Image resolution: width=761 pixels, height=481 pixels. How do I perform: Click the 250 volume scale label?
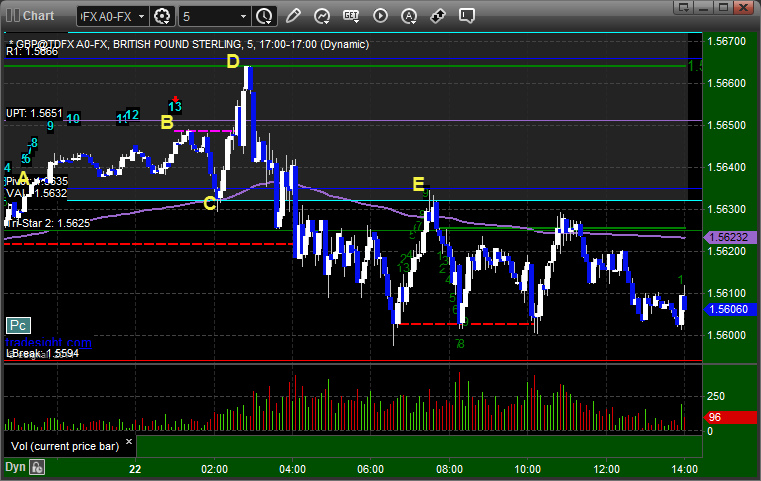pyautogui.click(x=715, y=396)
